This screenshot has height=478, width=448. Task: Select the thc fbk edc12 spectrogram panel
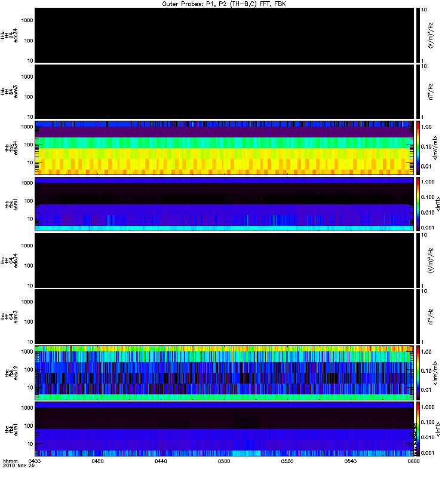point(224,372)
